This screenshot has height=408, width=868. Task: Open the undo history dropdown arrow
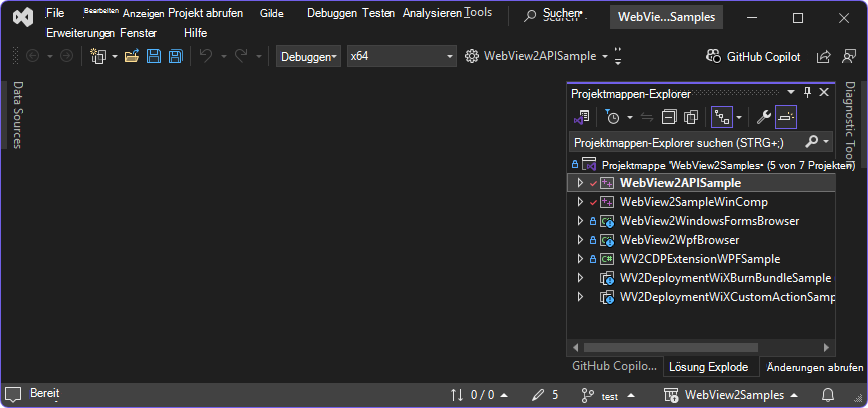pos(224,56)
